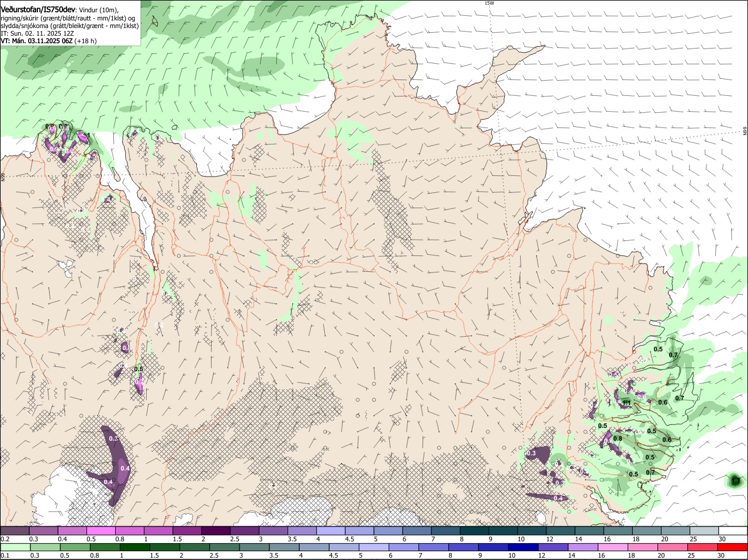Click the Veðurstofan/IS750dev title text
This screenshot has height=560, width=748.
coord(38,10)
